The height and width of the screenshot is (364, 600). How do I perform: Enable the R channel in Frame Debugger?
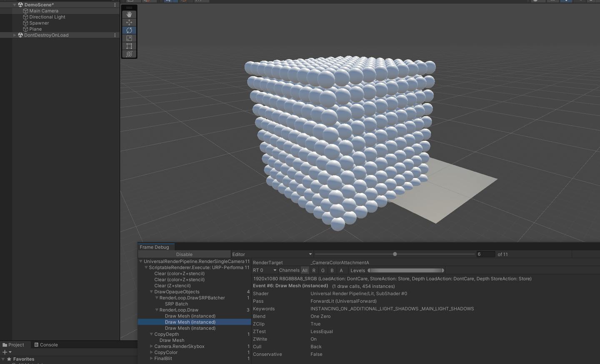[x=314, y=270]
